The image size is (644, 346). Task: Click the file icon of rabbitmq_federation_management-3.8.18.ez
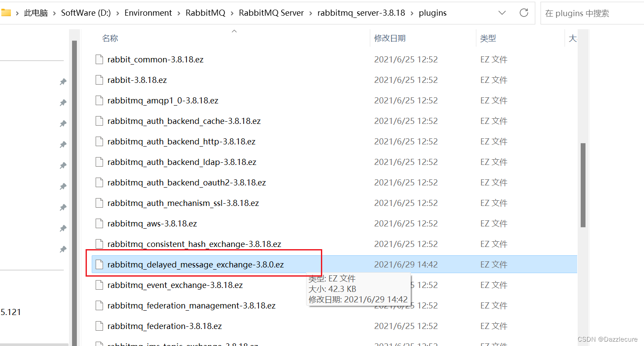(100, 305)
